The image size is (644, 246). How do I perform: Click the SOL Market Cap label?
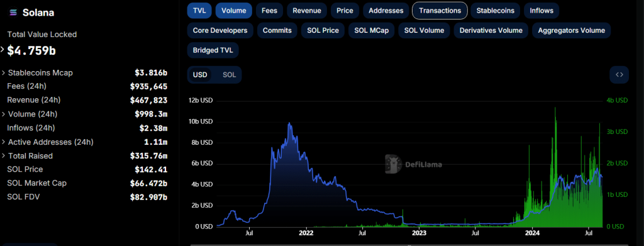point(37,182)
